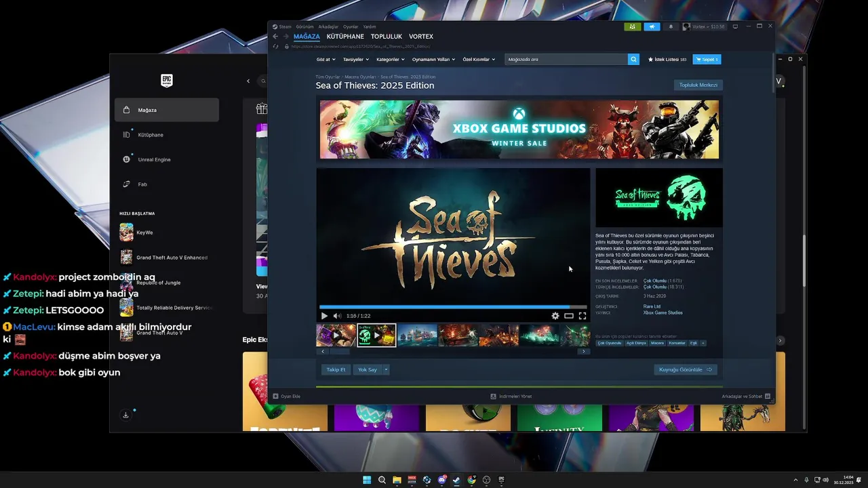Screen dimensions: 868x488
Task: Open the Oyunlar menu
Action: 351,26
